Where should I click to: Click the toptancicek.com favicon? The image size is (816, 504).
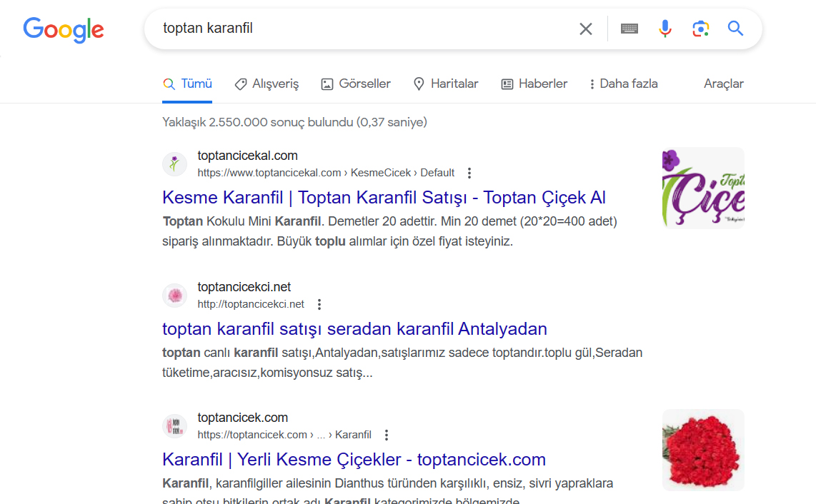(x=174, y=426)
